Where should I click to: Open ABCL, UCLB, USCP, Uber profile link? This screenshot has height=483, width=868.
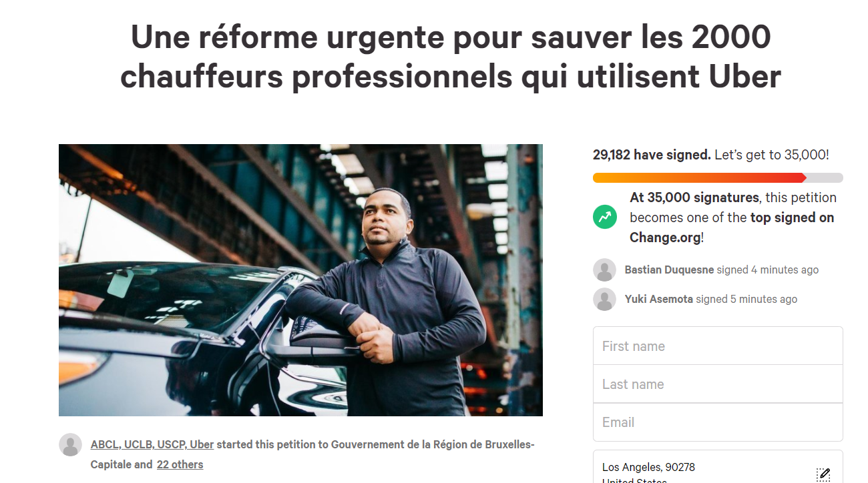point(152,444)
